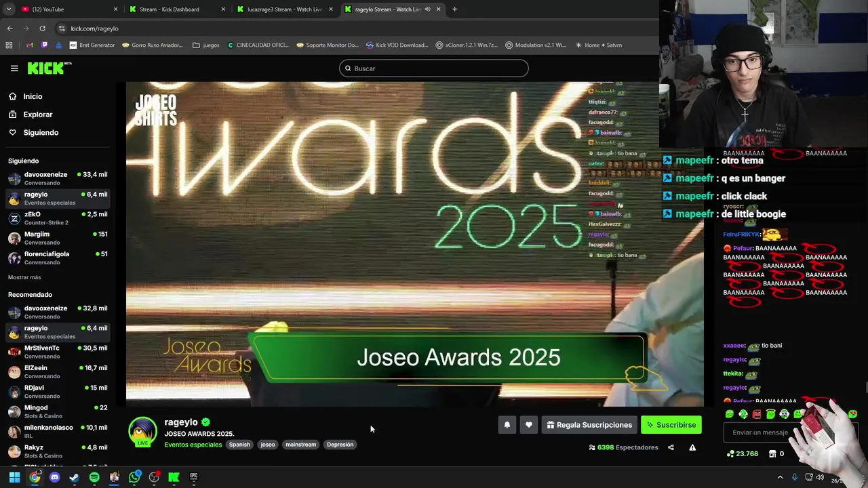This screenshot has width=868, height=488.
Task: Focus the Buscar search field
Action: (434, 68)
